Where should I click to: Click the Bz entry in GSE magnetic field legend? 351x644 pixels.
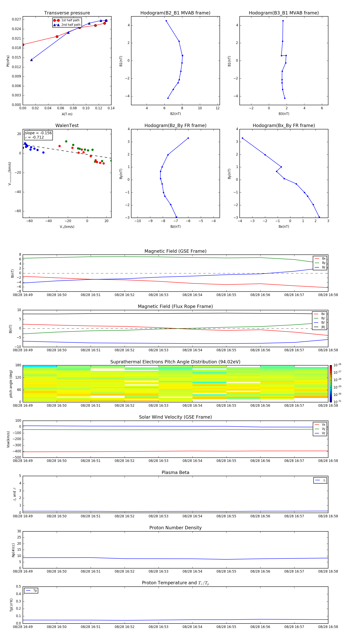(320, 267)
